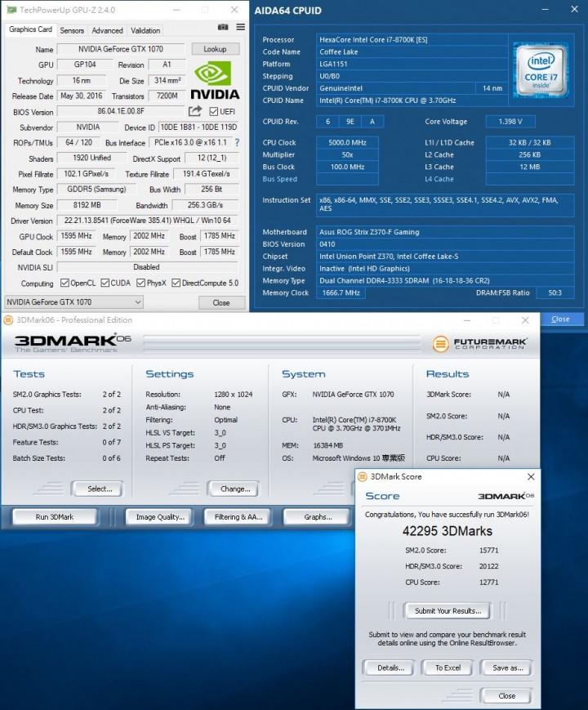Click the DRAM:FSB Ratio value 50:3
This screenshot has height=710, width=588.
coord(555,293)
